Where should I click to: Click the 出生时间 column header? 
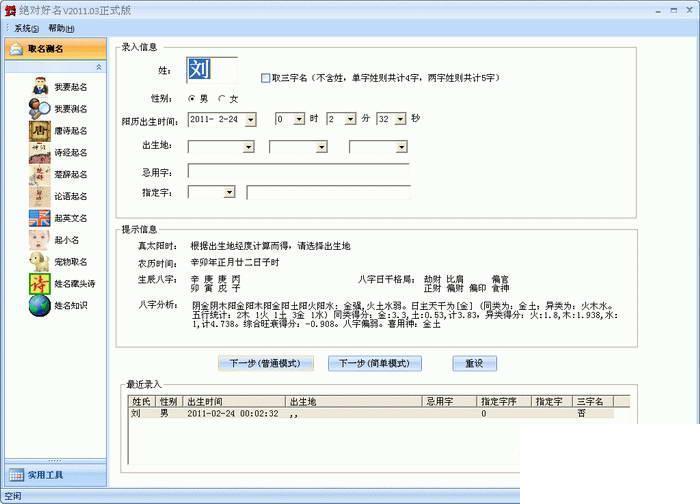(x=234, y=401)
